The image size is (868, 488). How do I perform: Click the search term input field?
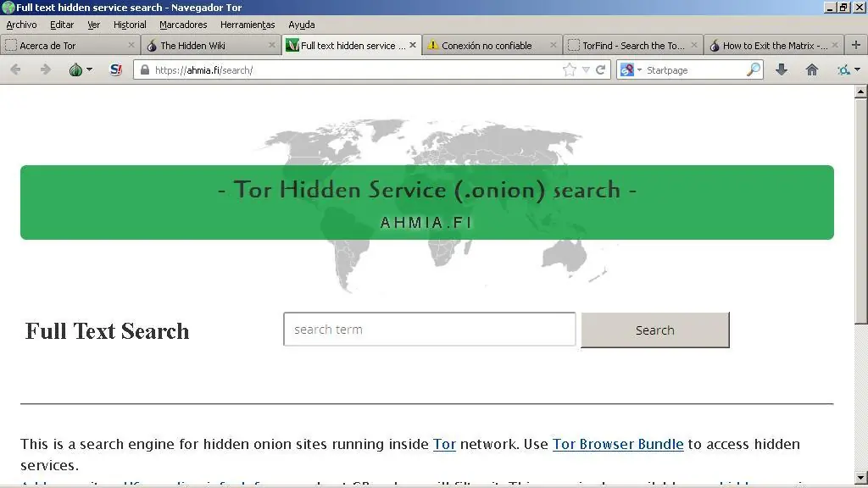[x=430, y=330]
